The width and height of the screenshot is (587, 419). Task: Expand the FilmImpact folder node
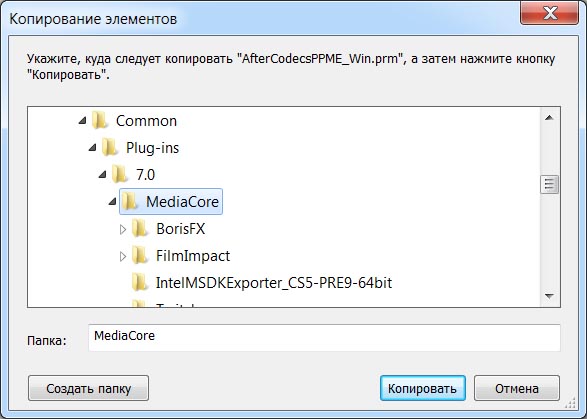[x=123, y=256]
